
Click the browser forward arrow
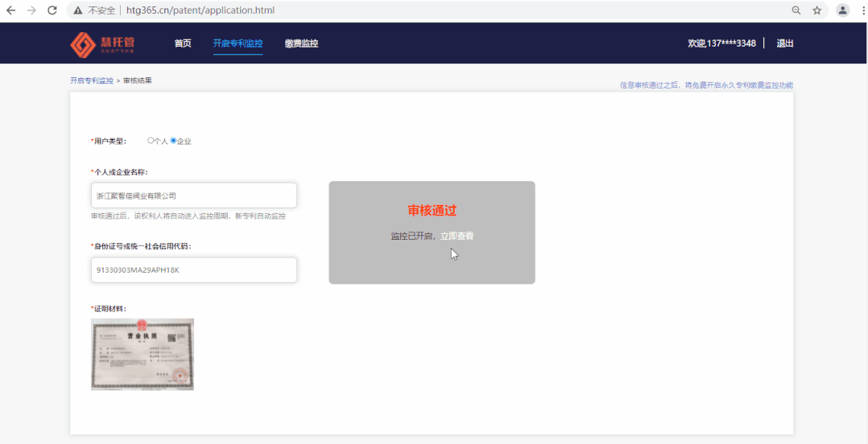(31, 10)
